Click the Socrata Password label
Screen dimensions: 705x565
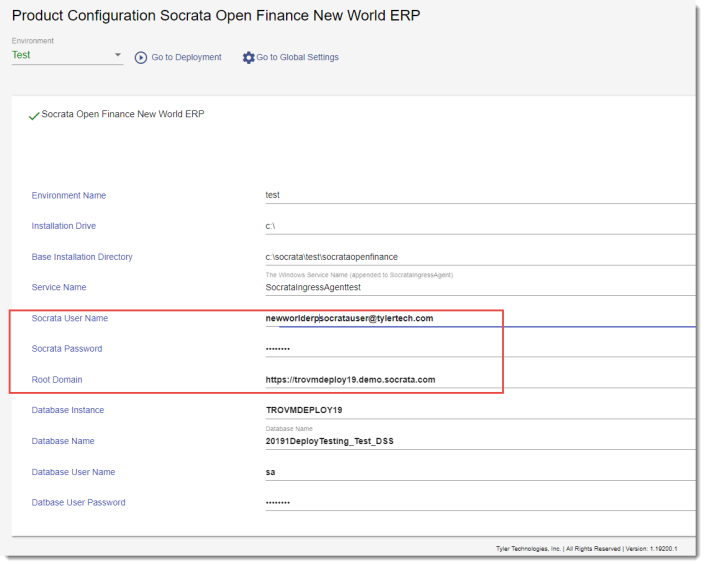[x=67, y=349]
